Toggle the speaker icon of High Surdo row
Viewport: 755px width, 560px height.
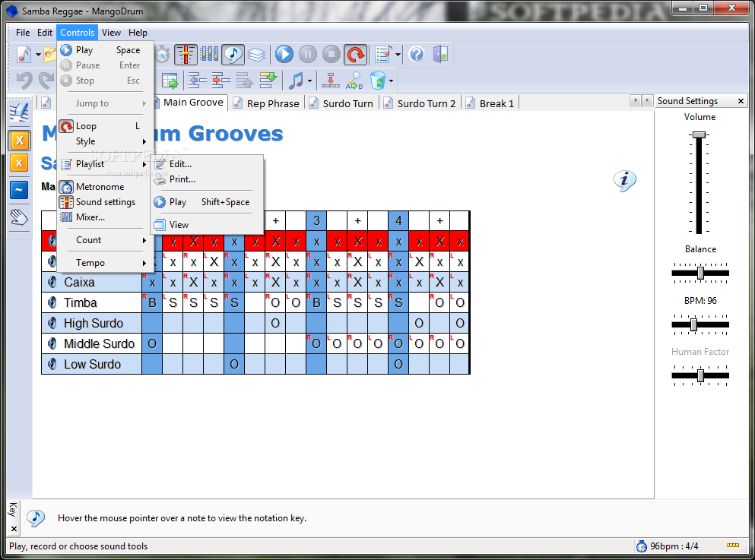52,323
